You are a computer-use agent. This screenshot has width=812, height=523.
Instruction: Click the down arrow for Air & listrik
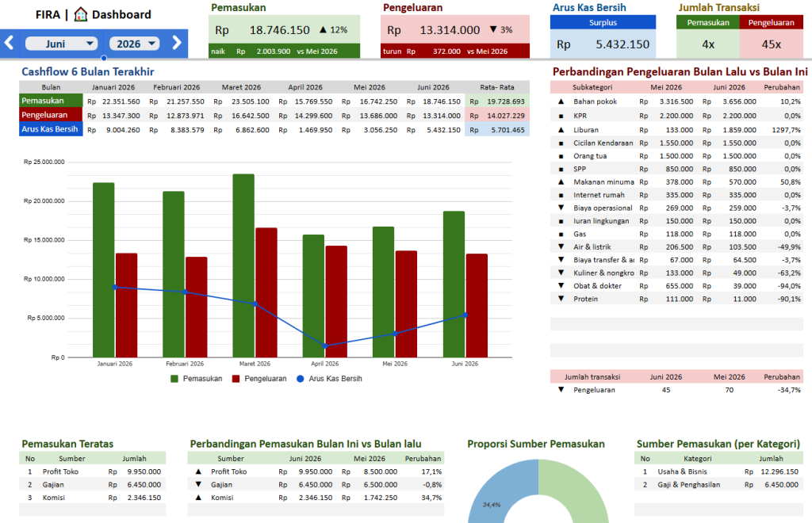click(x=561, y=246)
